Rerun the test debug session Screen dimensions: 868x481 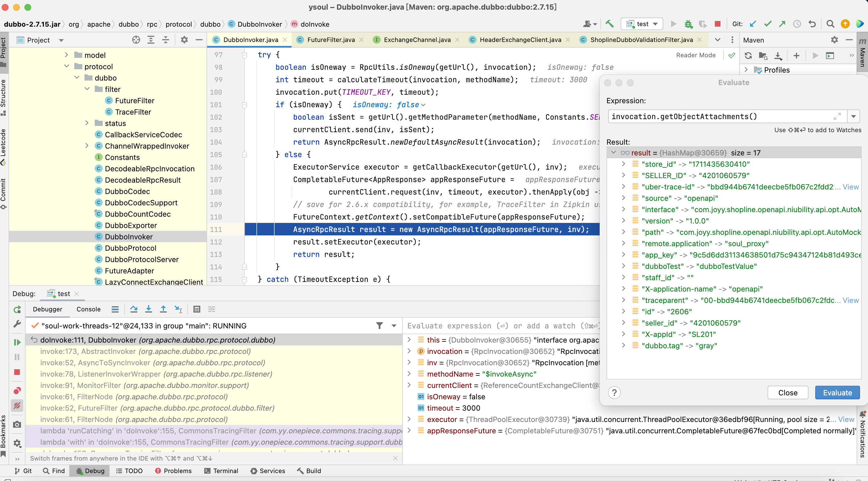coord(17,309)
